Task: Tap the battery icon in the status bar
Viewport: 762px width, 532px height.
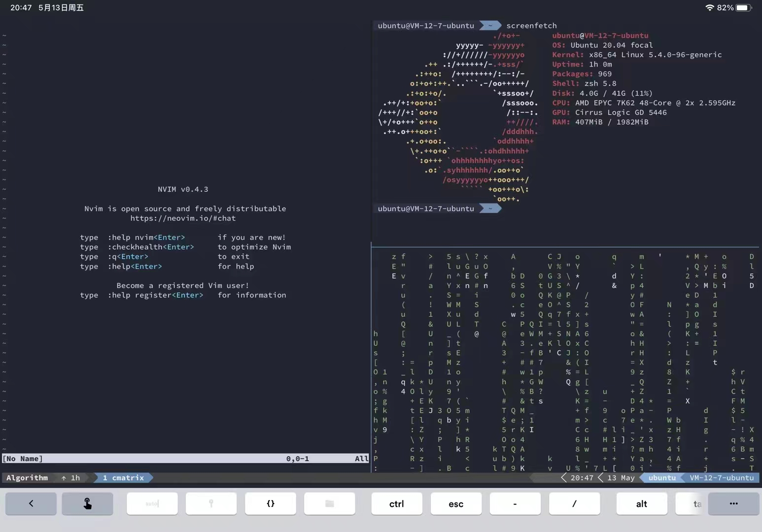Action: tap(744, 7)
